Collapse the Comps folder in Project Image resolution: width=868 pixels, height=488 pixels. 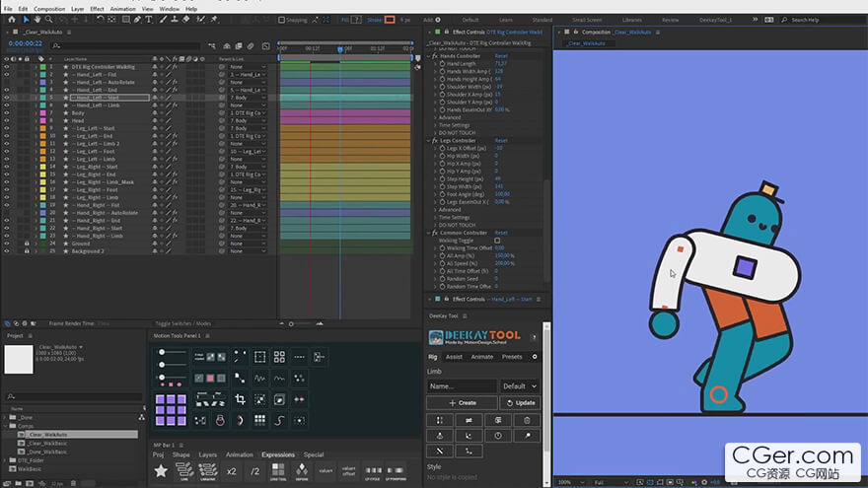[6, 426]
